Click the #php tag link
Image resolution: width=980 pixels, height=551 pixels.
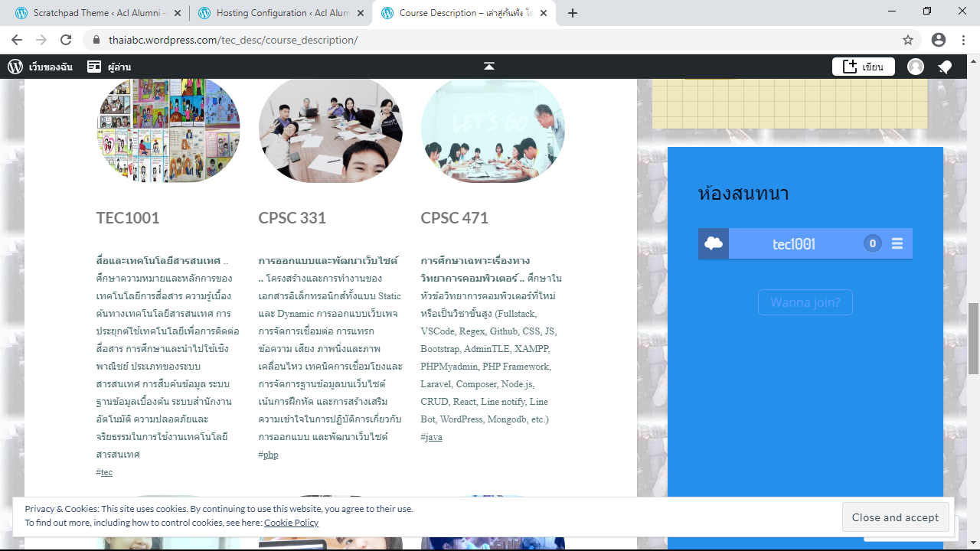point(270,455)
